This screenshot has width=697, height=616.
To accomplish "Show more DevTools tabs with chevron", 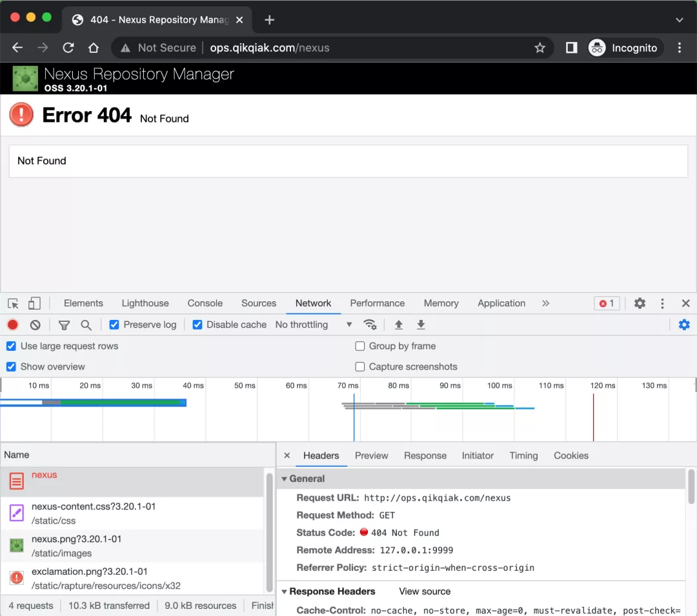I will click(545, 303).
